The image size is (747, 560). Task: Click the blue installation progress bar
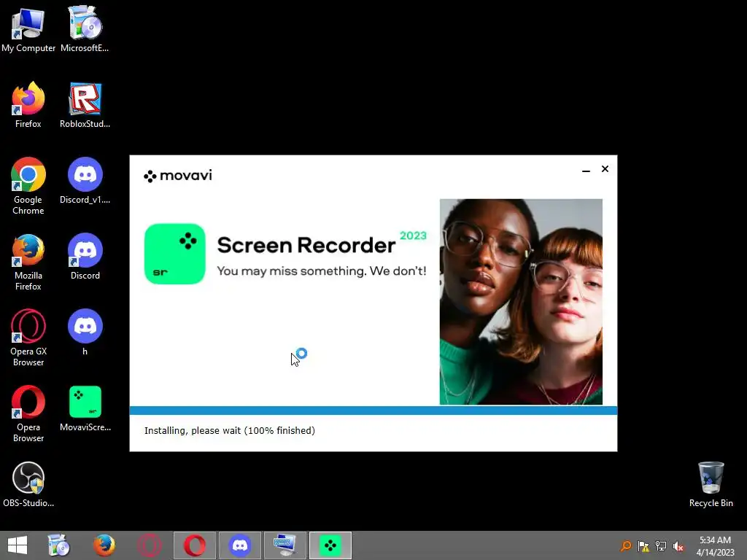373,411
